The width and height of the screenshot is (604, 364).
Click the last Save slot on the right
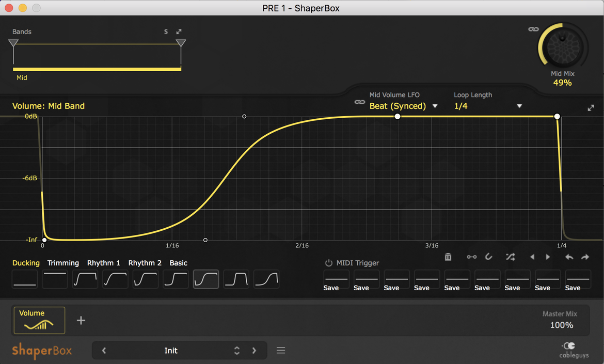pyautogui.click(x=578, y=281)
